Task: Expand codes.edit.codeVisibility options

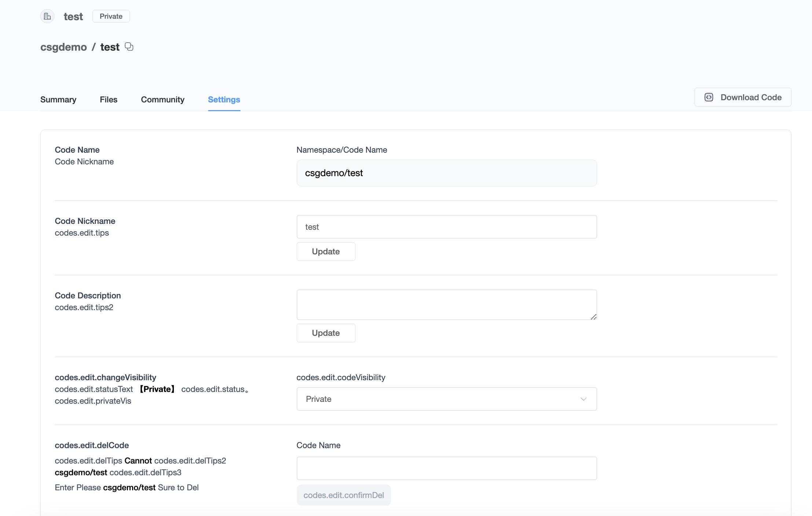Action: click(x=446, y=399)
